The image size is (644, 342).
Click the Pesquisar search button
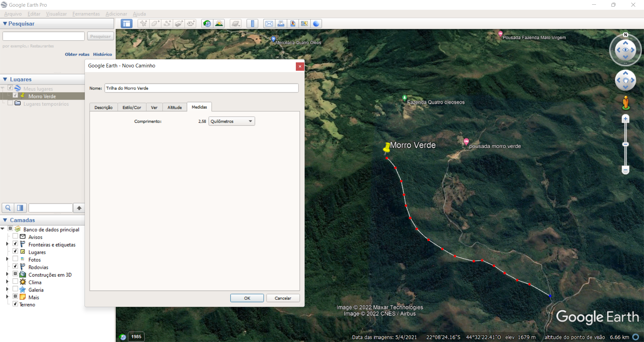(100, 36)
